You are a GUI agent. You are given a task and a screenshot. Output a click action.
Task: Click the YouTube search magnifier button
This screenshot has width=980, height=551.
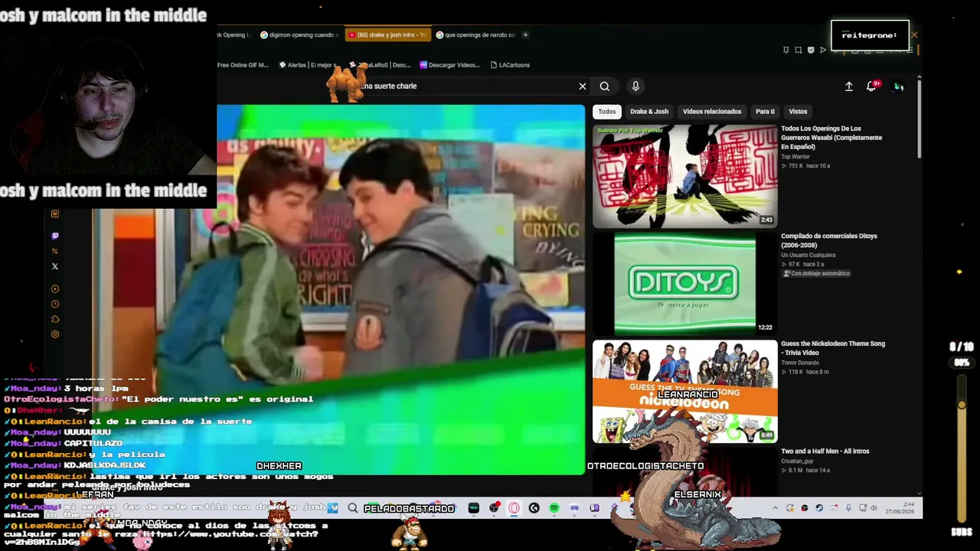point(605,86)
